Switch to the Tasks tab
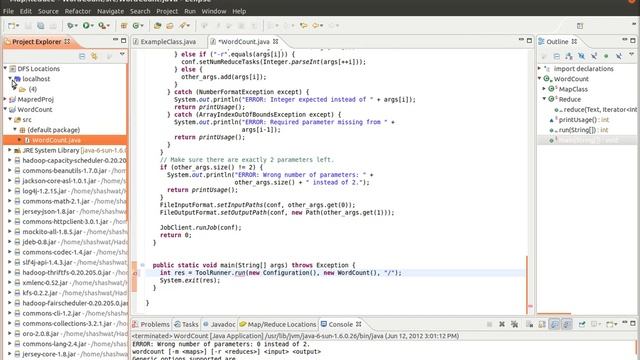The height and width of the screenshot is (360, 640). 186,324
